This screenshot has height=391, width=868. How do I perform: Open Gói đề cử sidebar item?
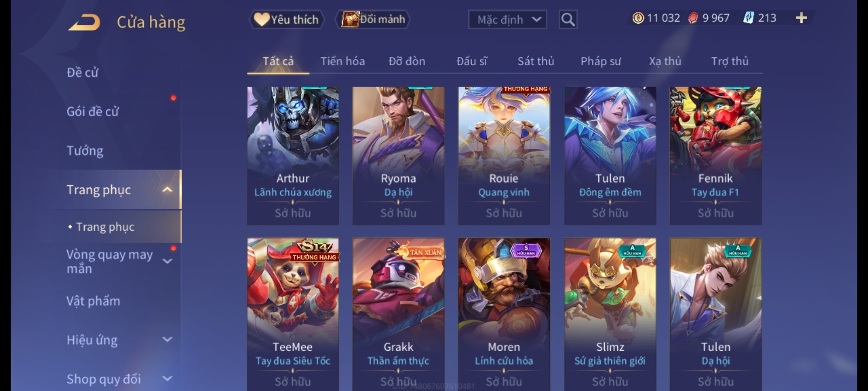pyautogui.click(x=93, y=112)
